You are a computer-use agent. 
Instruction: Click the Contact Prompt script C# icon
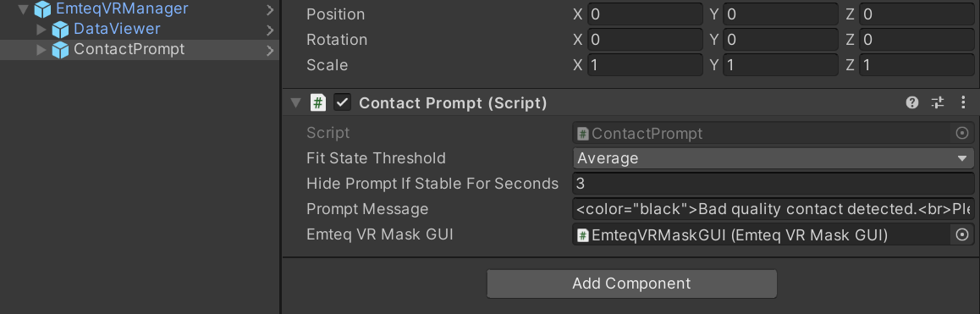(318, 103)
